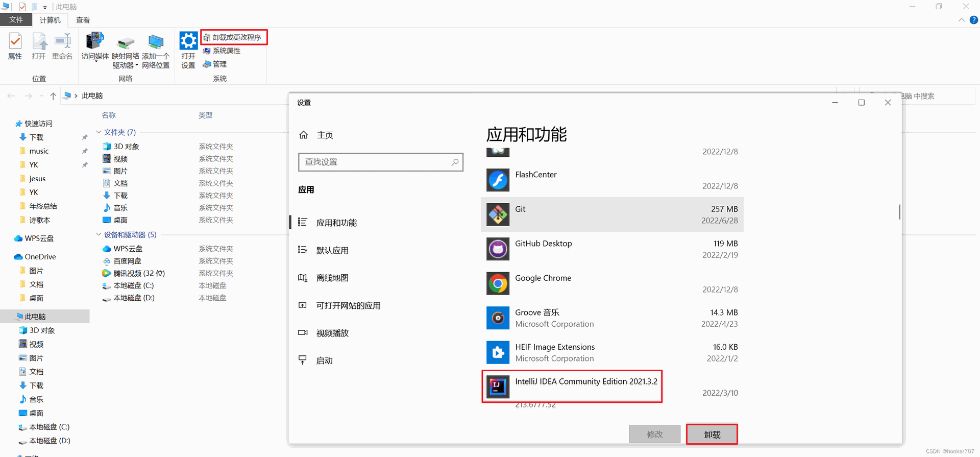
Task: Select 视频 folder in file list
Action: pos(115,159)
